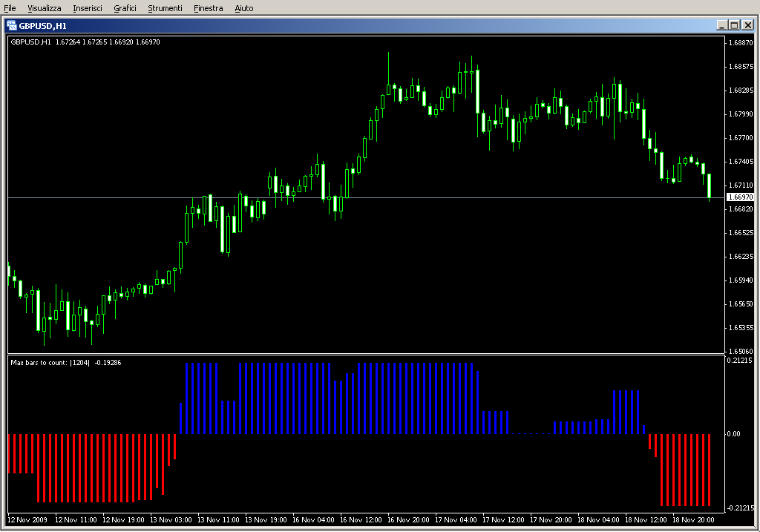This screenshot has height=532, width=760.
Task: Click price scale value 1.65355
Action: (741, 327)
